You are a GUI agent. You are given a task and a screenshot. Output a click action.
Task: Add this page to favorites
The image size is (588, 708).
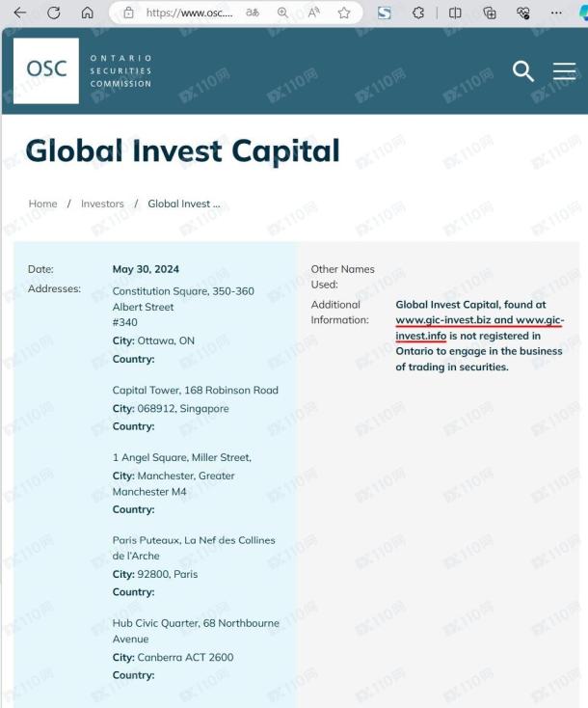[x=344, y=13]
